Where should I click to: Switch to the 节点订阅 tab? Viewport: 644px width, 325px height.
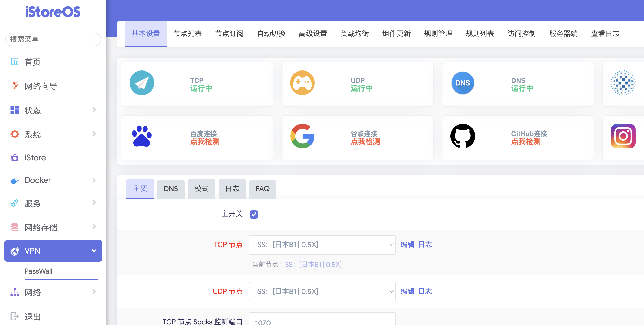click(229, 34)
